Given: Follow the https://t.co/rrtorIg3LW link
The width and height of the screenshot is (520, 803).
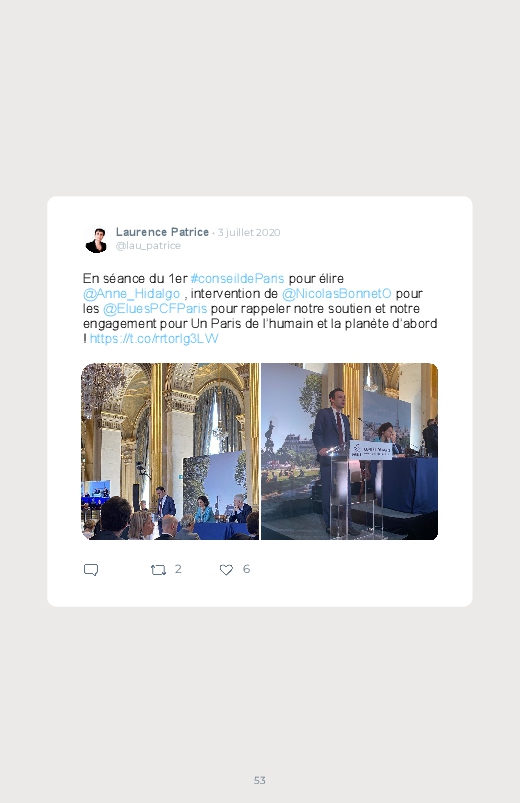Looking at the screenshot, I should (154, 339).
